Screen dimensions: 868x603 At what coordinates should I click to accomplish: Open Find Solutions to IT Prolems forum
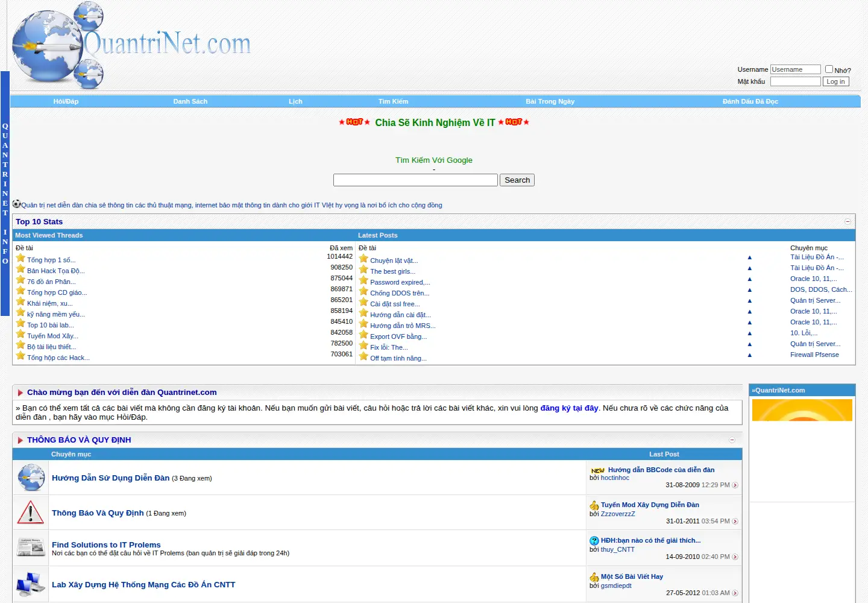point(106,545)
